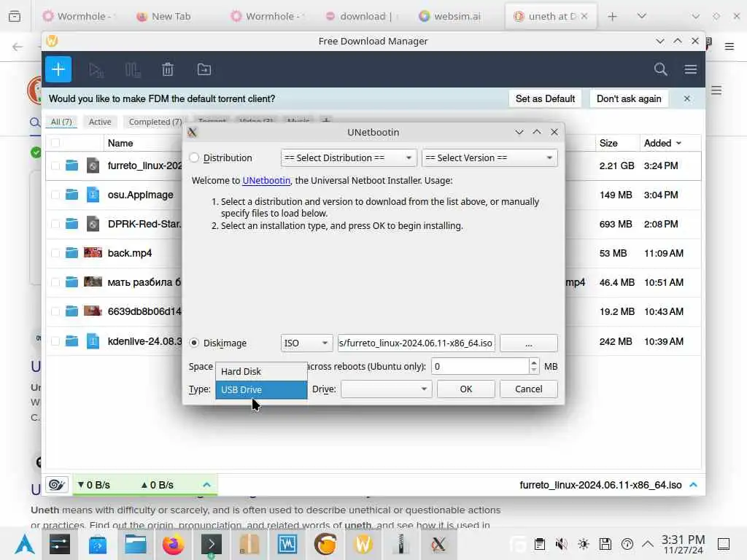Open Dolphin file manager in taskbar

click(135, 544)
